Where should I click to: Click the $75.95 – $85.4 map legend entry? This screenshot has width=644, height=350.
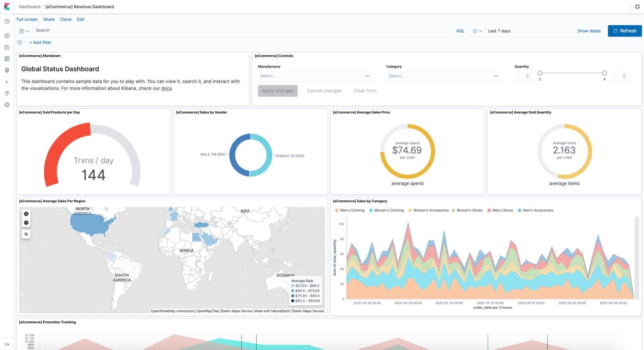coord(306,296)
